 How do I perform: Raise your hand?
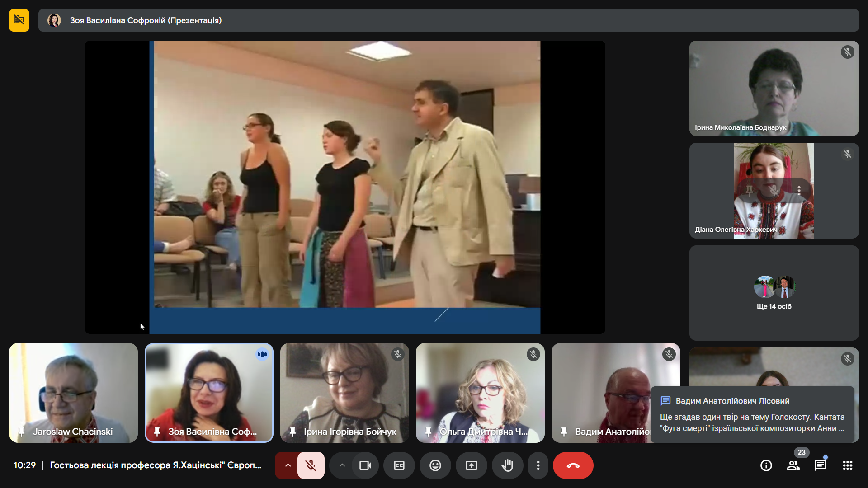tap(508, 465)
